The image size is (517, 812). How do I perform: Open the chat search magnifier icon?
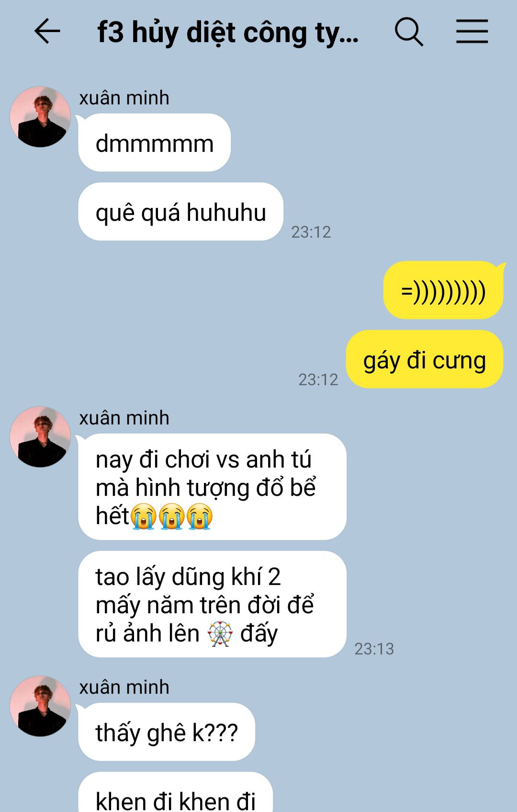point(409,32)
